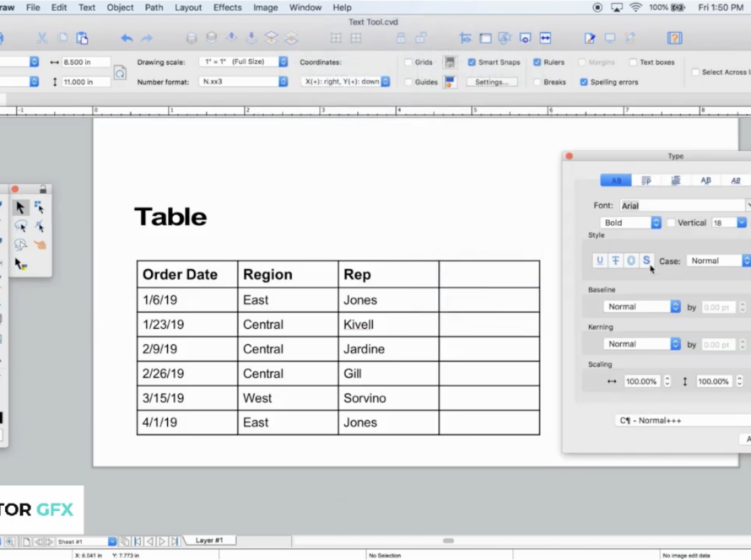Image resolution: width=751 pixels, height=560 pixels.
Task: Enable the Text boxes checkbox
Action: 633,62
